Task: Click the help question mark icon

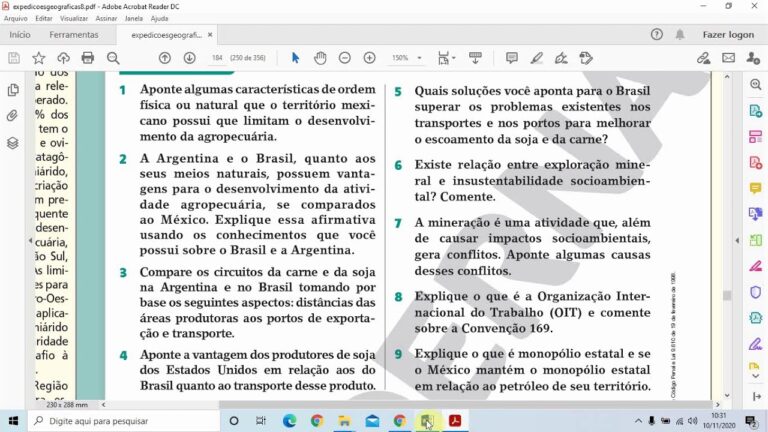Action: [x=656, y=34]
